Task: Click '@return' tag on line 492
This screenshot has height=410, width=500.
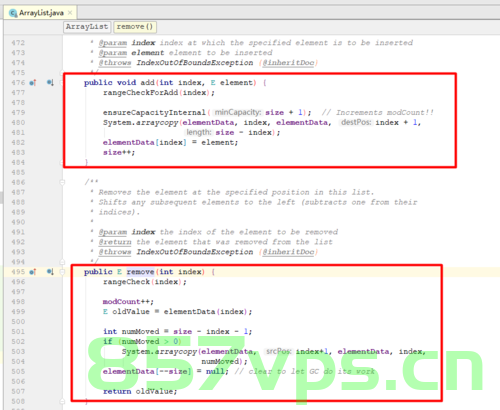Action: 115,242
